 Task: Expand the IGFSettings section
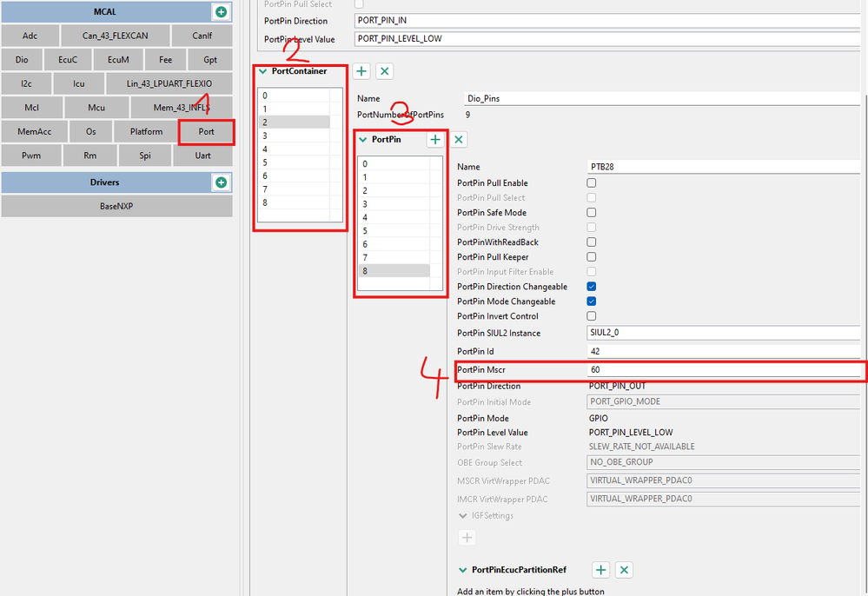coord(463,516)
